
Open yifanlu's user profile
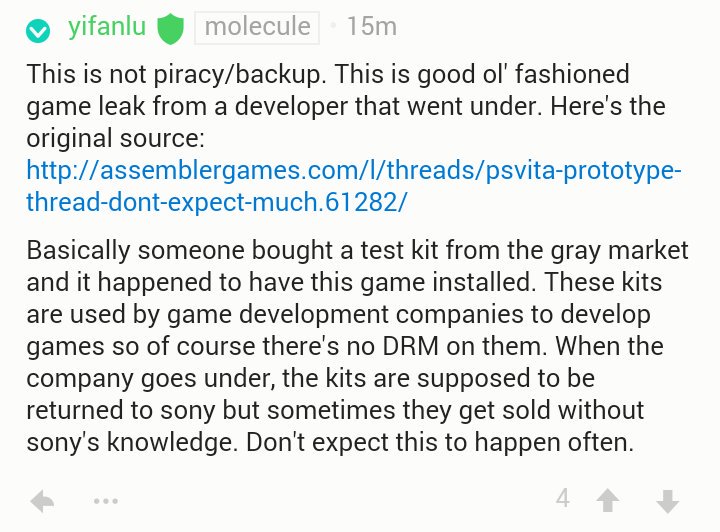[107, 28]
